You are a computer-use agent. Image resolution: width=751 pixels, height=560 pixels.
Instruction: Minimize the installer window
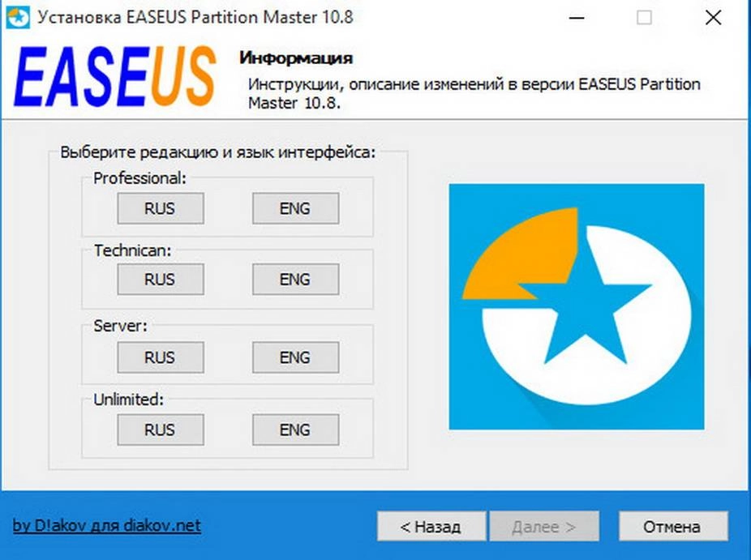(x=577, y=18)
